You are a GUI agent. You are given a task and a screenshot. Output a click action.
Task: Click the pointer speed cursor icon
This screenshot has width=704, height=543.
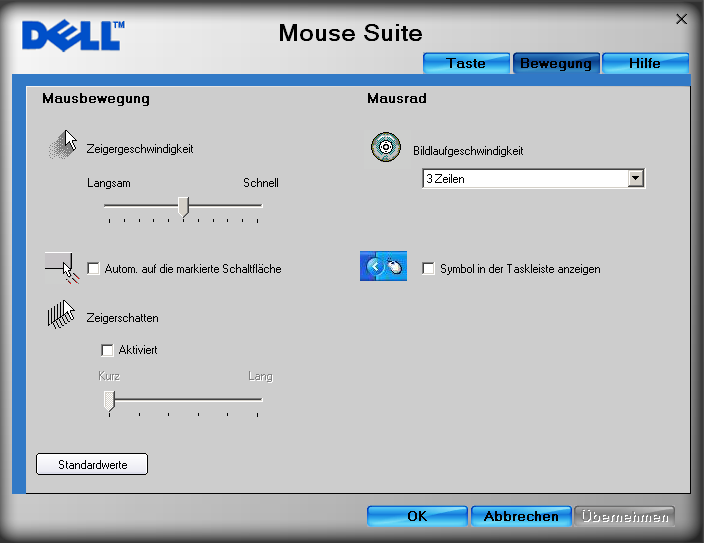[x=62, y=144]
